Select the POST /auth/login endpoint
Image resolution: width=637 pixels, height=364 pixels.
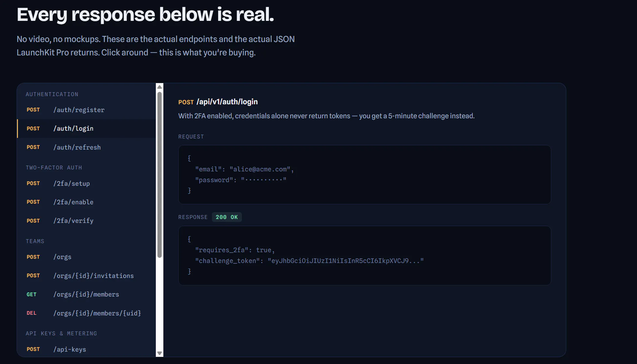tap(86, 128)
